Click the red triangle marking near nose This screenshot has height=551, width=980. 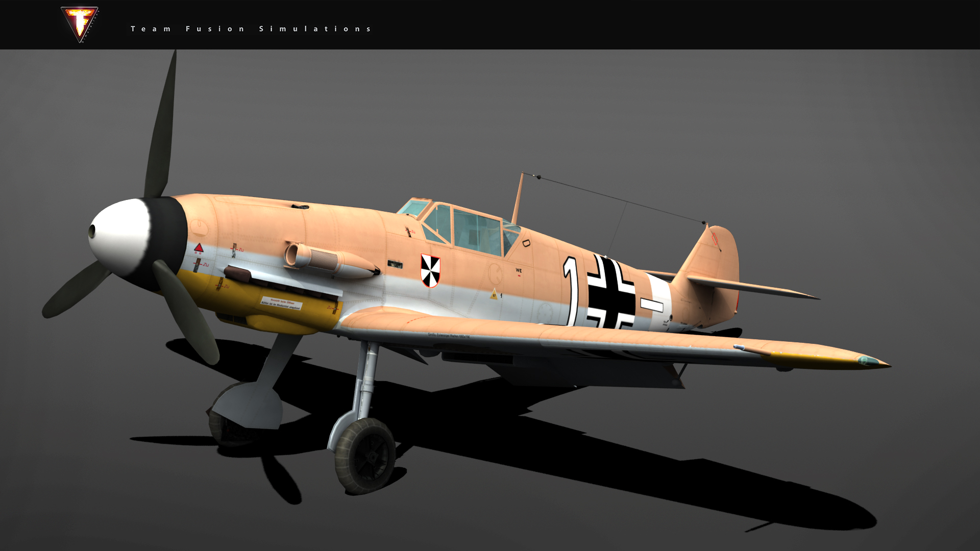(199, 248)
